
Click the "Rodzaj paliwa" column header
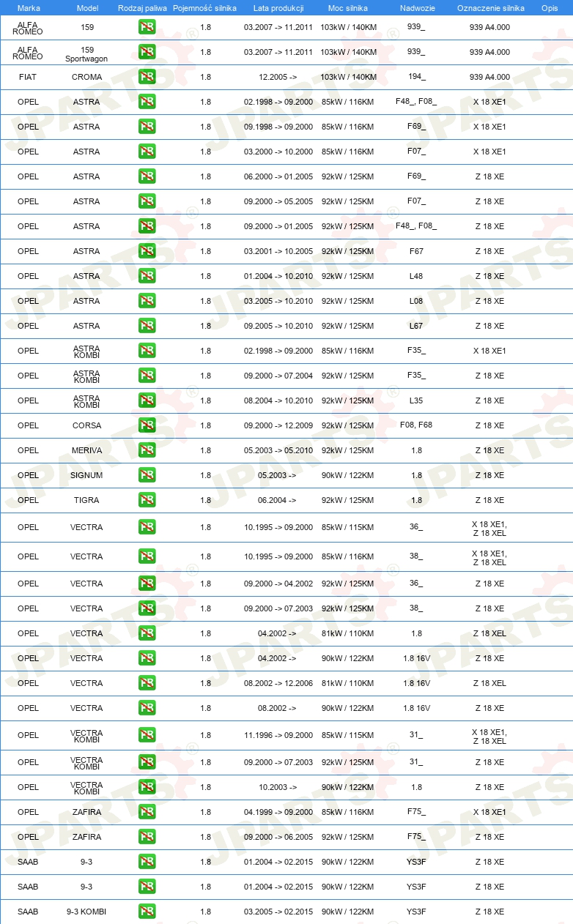[142, 8]
